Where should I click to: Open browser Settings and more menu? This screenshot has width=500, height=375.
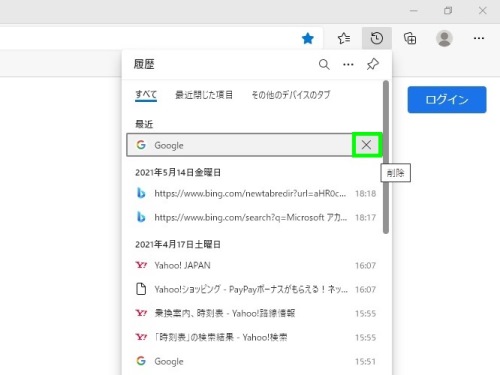coord(479,38)
